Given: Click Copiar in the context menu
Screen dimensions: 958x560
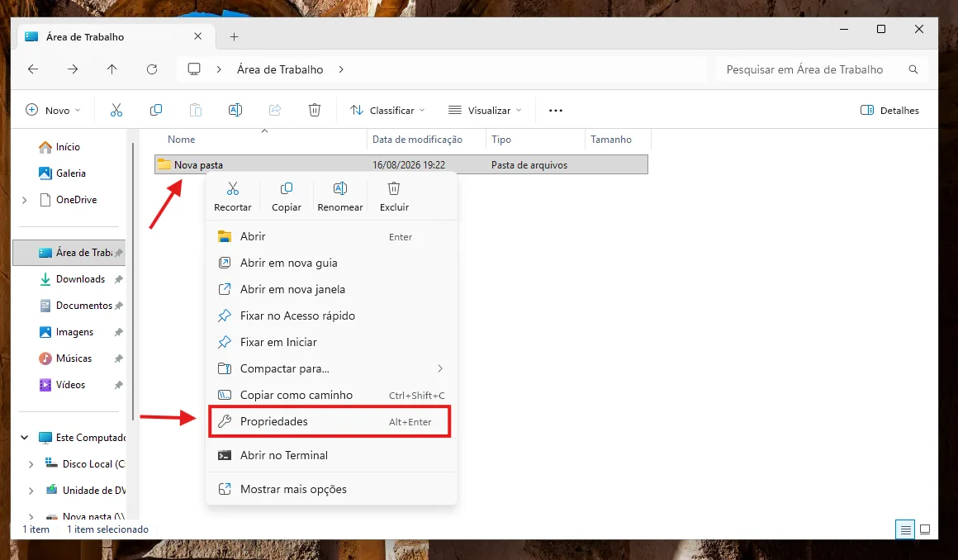Looking at the screenshot, I should click(287, 197).
